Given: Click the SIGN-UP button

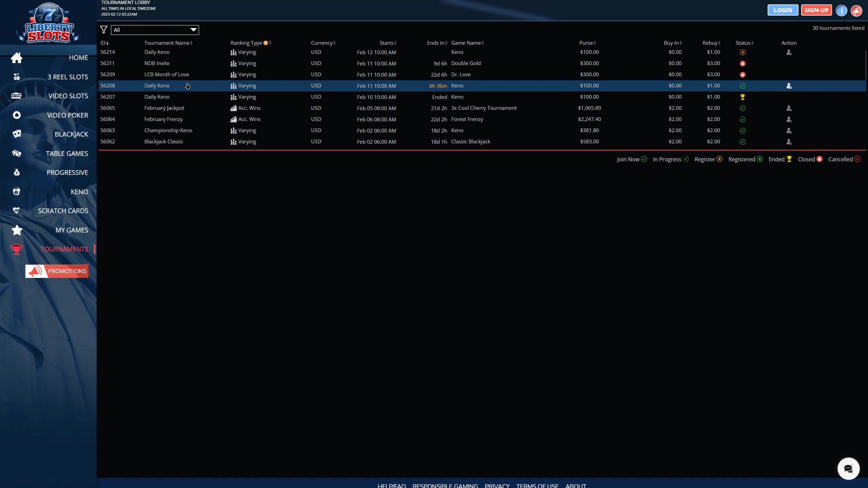Looking at the screenshot, I should click(816, 10).
